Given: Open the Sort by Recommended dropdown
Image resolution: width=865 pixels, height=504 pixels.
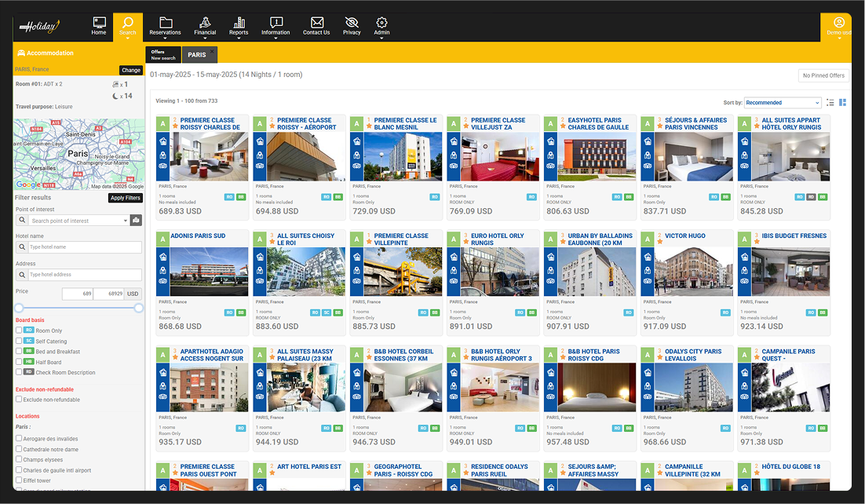Looking at the screenshot, I should 782,103.
